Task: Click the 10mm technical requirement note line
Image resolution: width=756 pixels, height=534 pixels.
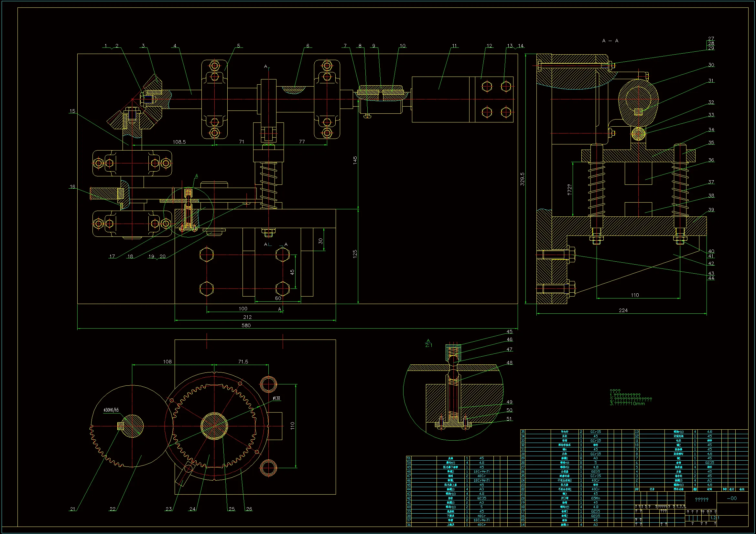Action: [627, 404]
